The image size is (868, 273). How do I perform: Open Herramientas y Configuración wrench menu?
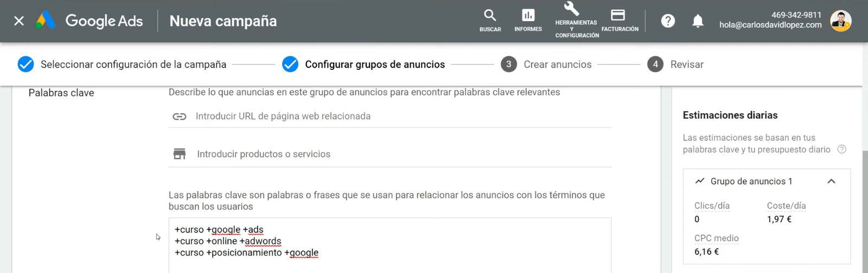pos(576,20)
